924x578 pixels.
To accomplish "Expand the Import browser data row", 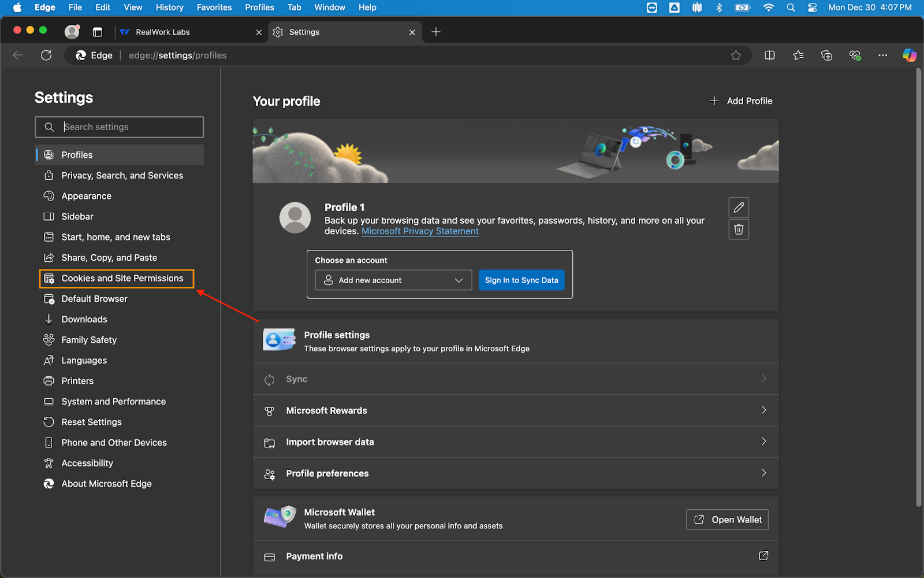I will pyautogui.click(x=516, y=442).
